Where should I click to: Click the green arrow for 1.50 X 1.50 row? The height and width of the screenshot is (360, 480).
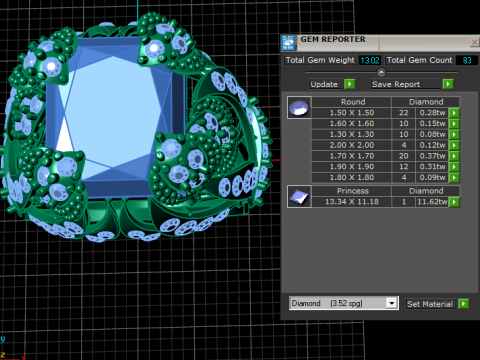[x=454, y=113]
